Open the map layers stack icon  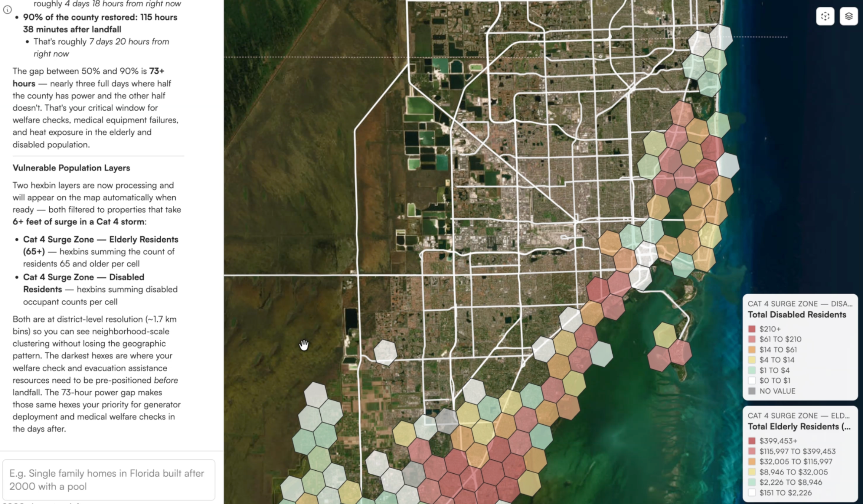click(849, 16)
